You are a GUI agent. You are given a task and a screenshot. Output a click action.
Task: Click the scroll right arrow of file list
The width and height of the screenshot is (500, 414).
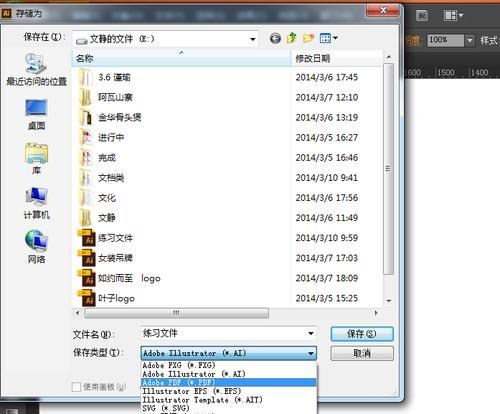[376, 313]
